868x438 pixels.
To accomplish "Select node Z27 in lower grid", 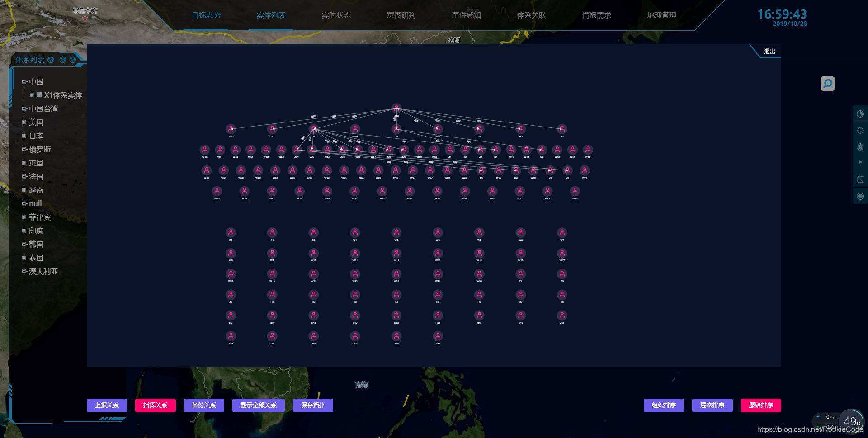I will (438, 336).
